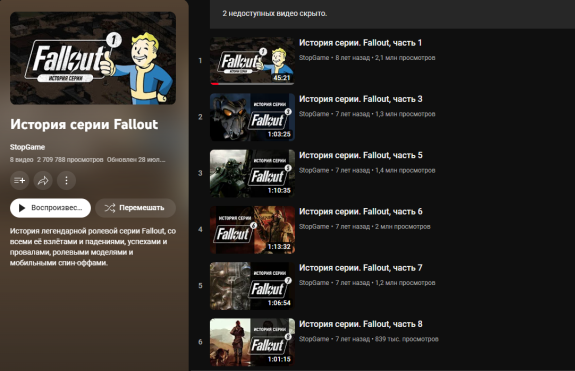The width and height of the screenshot is (575, 371).
Task: Open thumbnail of Fallout часть 5 video
Action: click(252, 173)
